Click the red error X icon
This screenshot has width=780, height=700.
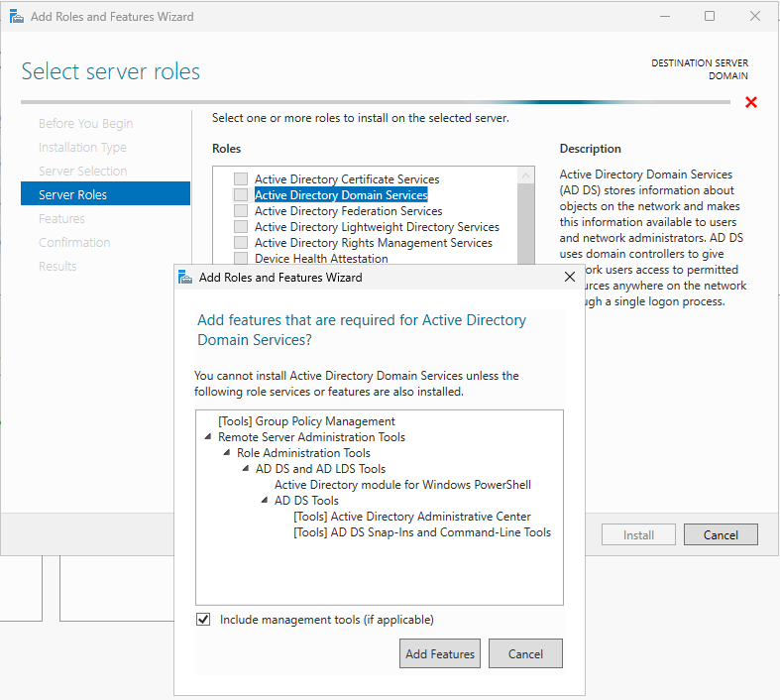pyautogui.click(x=751, y=103)
